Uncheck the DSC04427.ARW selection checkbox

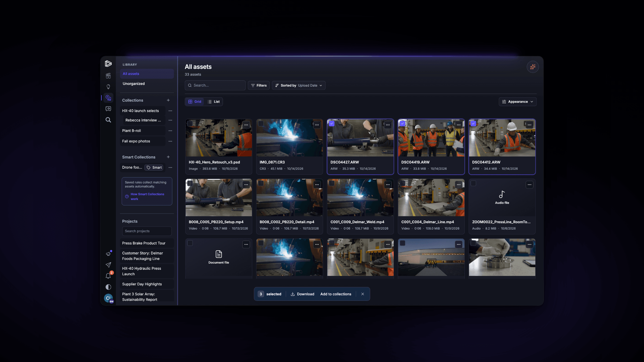click(332, 124)
